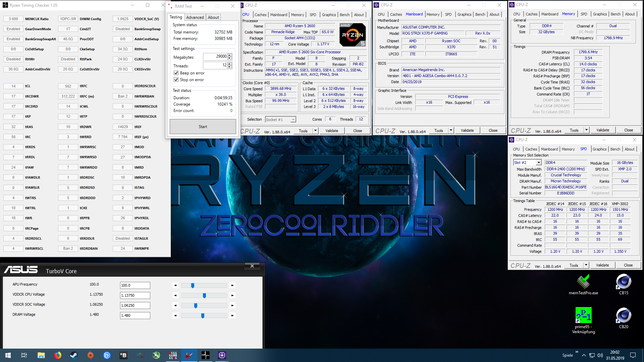
Task: Click right arrow for VDDCR CPU Voltage
Action: click(232, 296)
